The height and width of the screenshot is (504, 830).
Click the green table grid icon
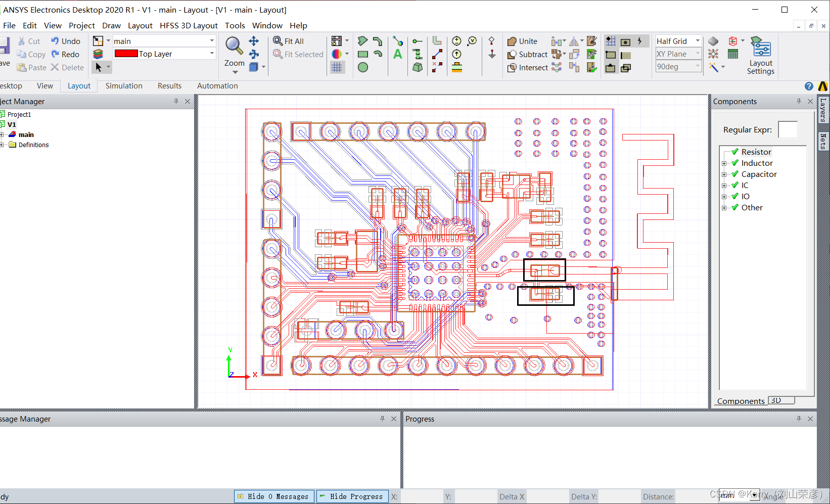click(x=733, y=54)
